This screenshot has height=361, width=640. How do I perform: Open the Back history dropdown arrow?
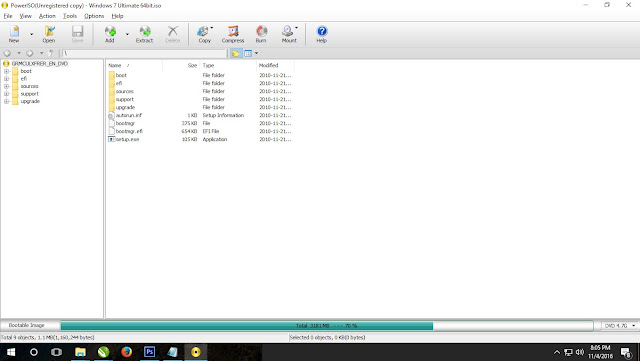pos(18,53)
